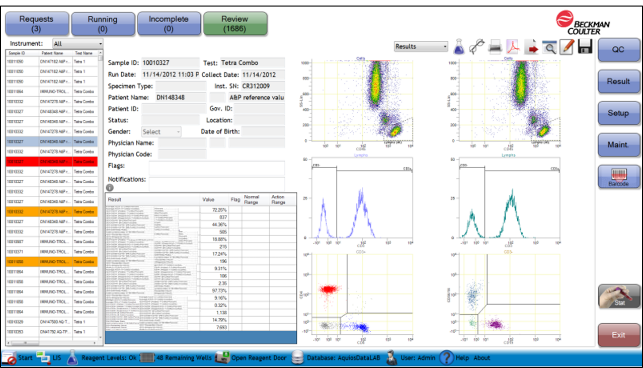Click the pencil edit icon
This screenshot has width=643, height=368.
point(567,47)
